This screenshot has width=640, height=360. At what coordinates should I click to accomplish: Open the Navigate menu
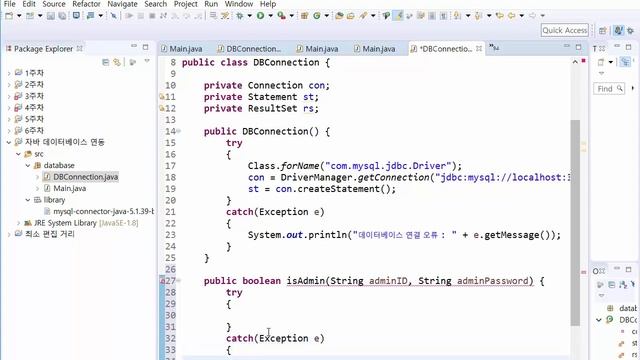[x=122, y=4]
